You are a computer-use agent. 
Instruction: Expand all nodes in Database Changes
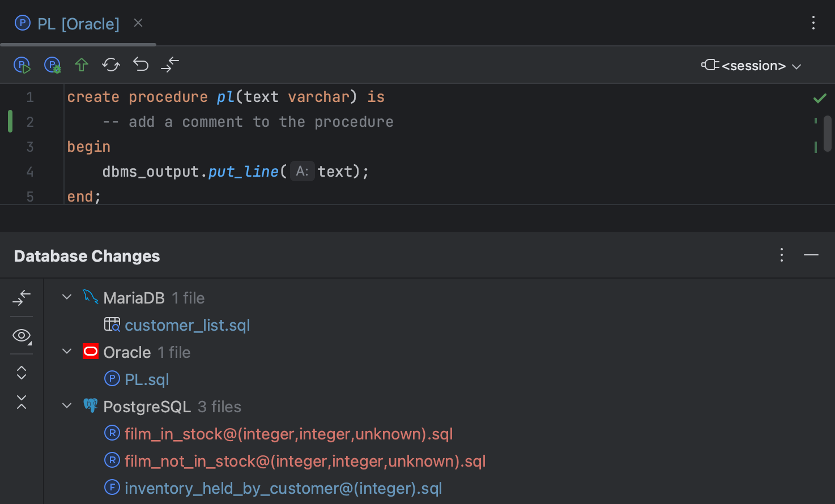pos(21,372)
